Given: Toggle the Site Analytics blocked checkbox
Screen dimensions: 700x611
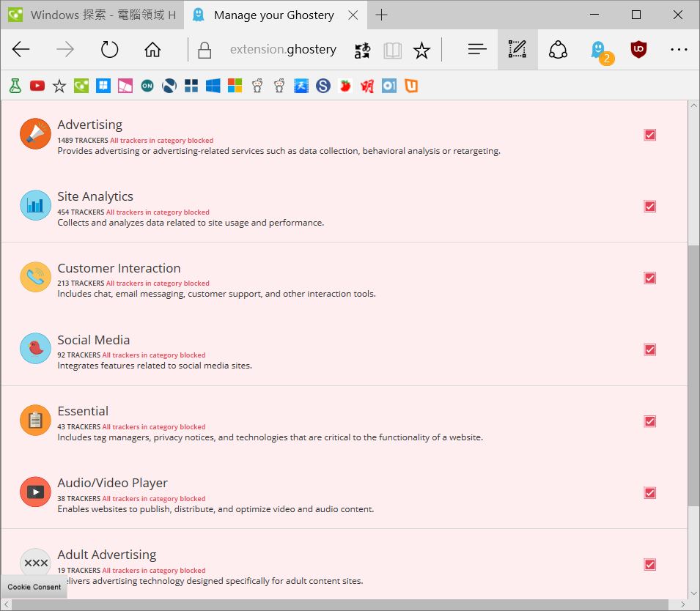Looking at the screenshot, I should click(x=649, y=206).
